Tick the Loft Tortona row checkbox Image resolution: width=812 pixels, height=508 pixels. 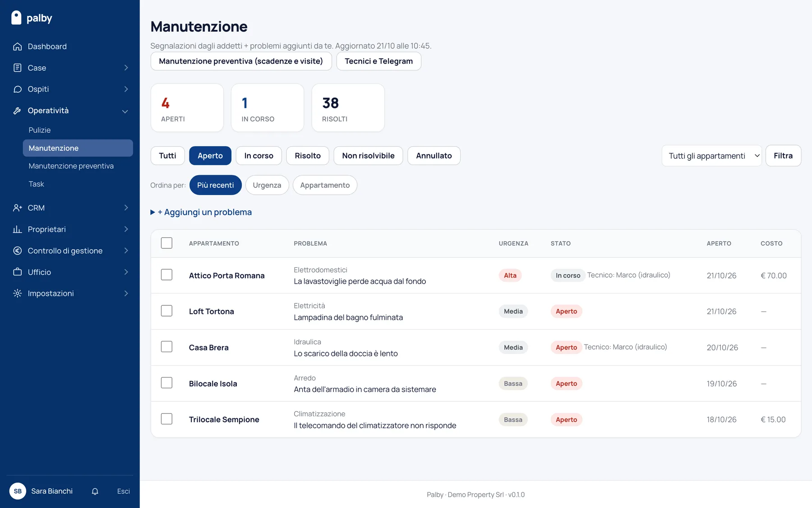(x=166, y=311)
